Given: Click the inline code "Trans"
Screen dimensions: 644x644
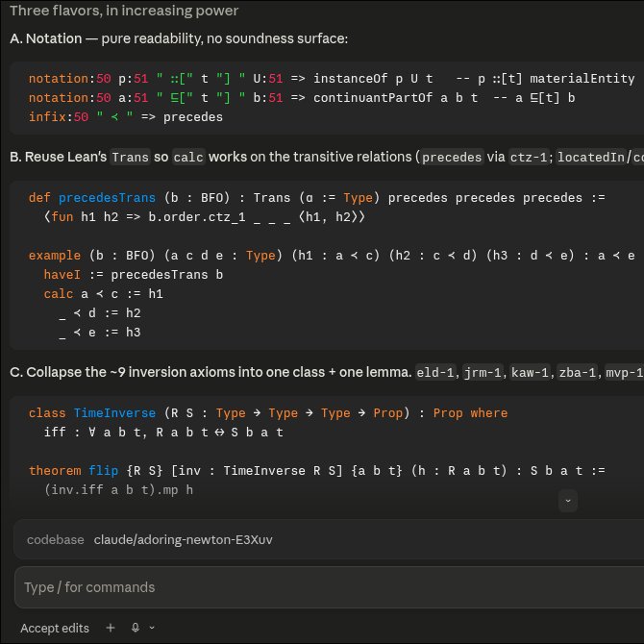Looking at the screenshot, I should pos(130,158).
